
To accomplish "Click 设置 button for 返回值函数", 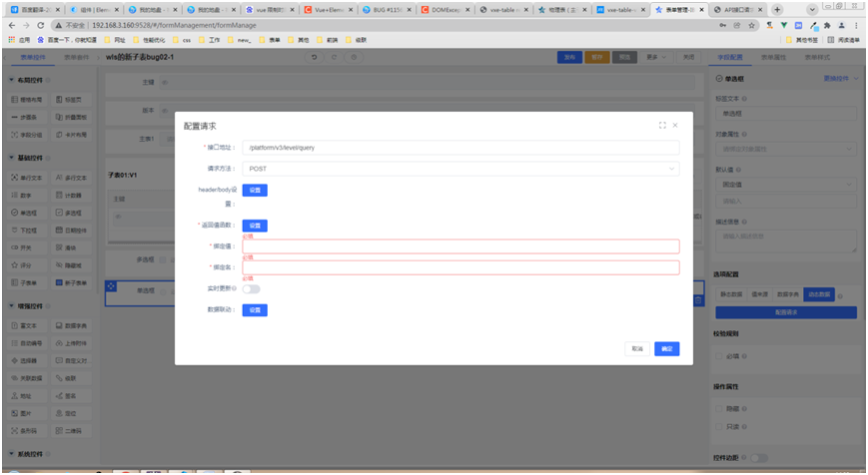I will [255, 226].
